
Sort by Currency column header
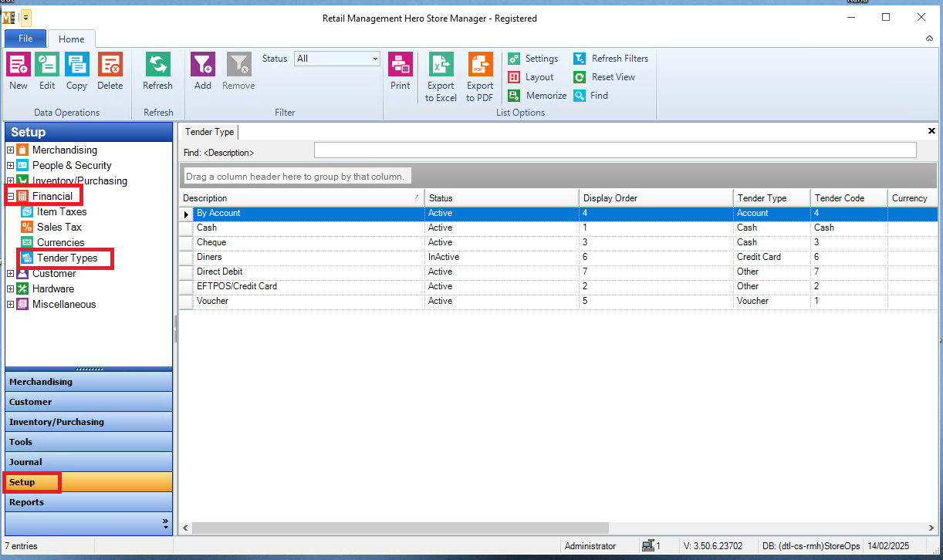click(x=912, y=198)
